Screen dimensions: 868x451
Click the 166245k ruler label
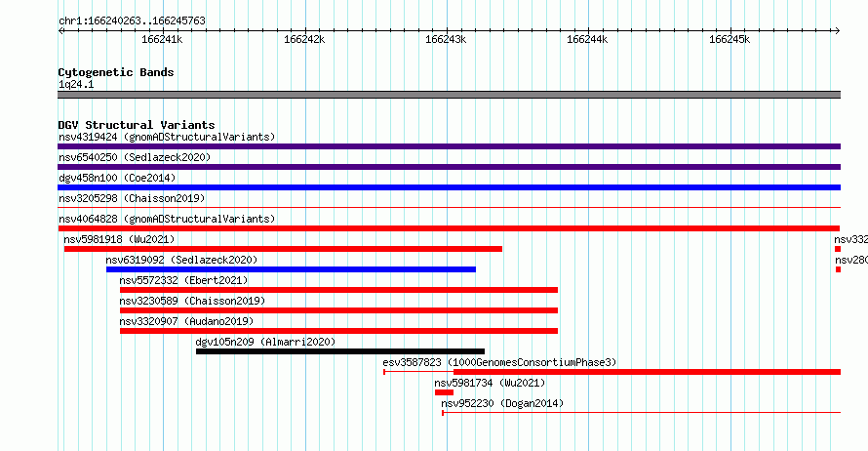(730, 40)
